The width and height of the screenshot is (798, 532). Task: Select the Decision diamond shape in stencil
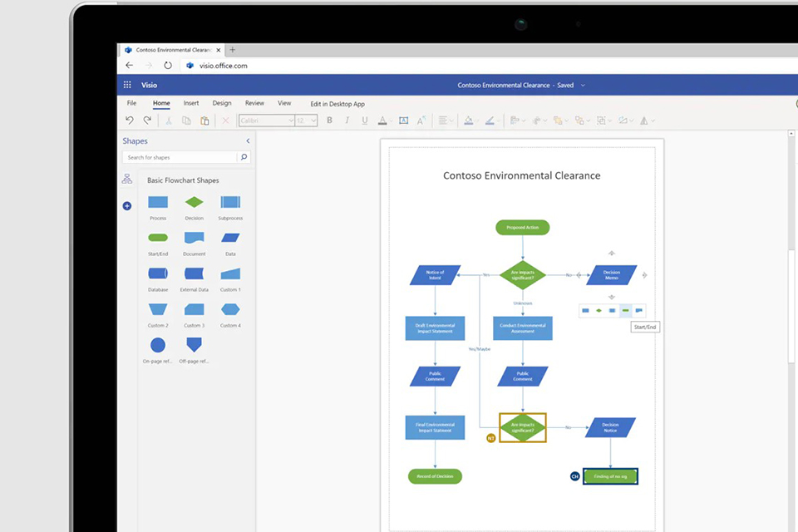tap(194, 202)
